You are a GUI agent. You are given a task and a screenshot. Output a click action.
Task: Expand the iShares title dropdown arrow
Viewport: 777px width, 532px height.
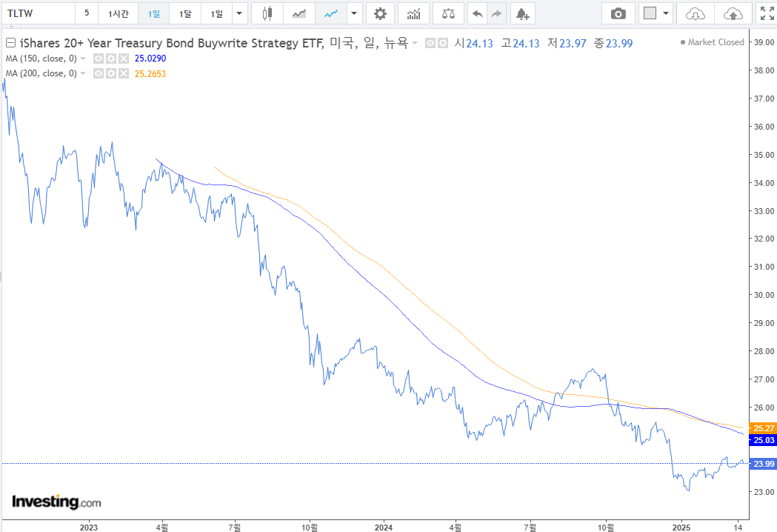415,44
